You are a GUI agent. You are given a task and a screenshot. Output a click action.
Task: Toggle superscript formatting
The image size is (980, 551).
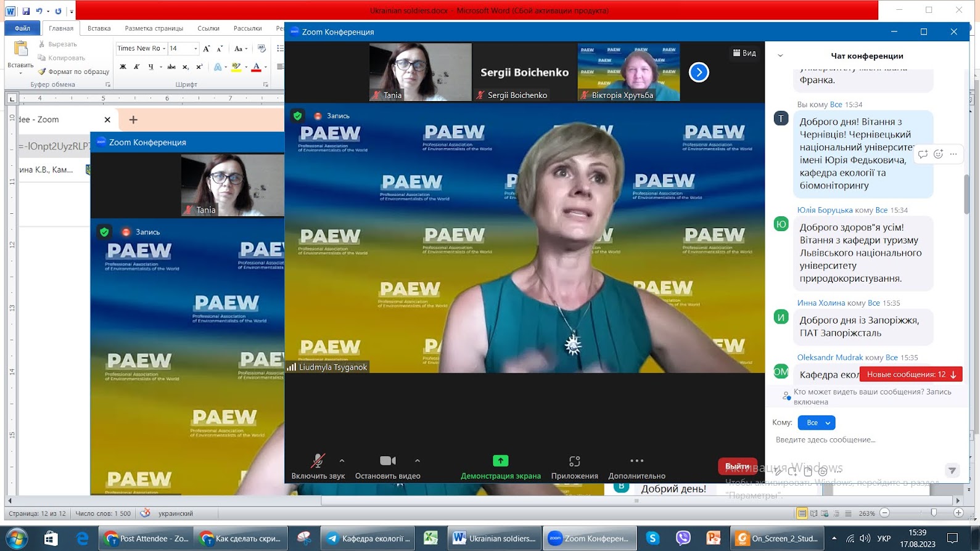click(x=199, y=67)
